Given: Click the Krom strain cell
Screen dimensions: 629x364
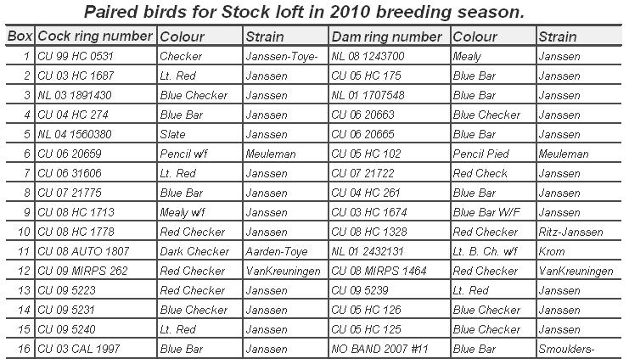Looking at the screenshot, I should tap(579, 251).
